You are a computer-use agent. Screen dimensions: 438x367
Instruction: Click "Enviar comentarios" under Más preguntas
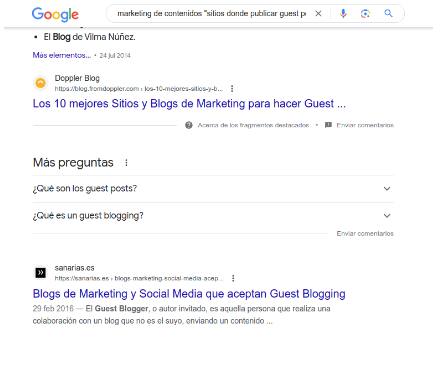click(365, 234)
